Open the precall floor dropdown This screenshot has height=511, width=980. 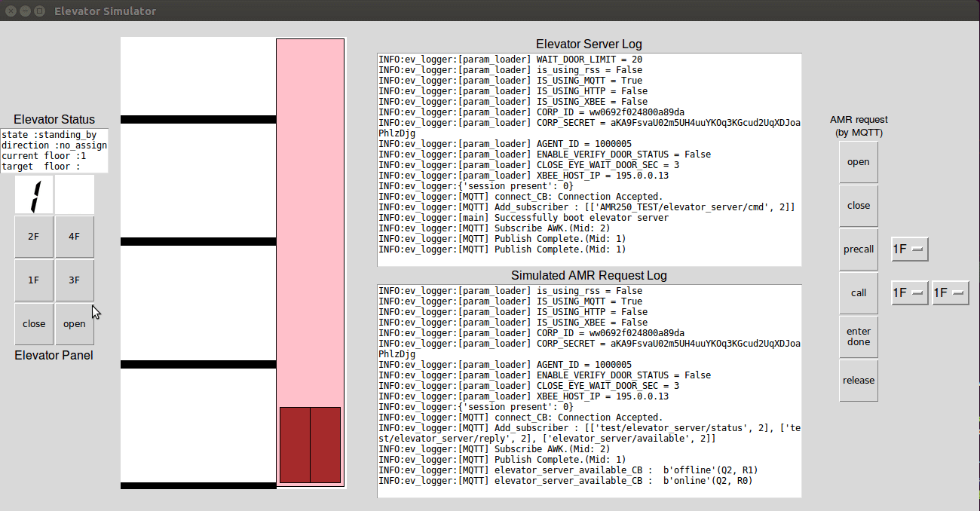coord(910,249)
